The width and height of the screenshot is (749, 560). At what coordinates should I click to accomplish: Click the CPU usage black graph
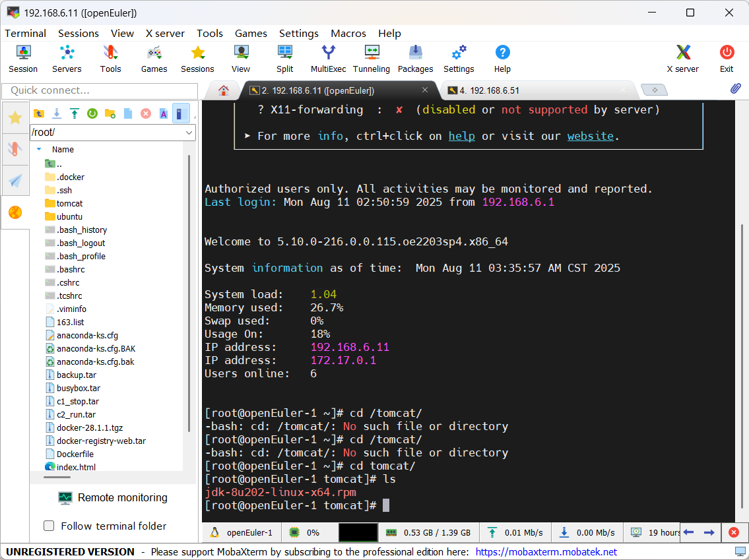click(358, 532)
